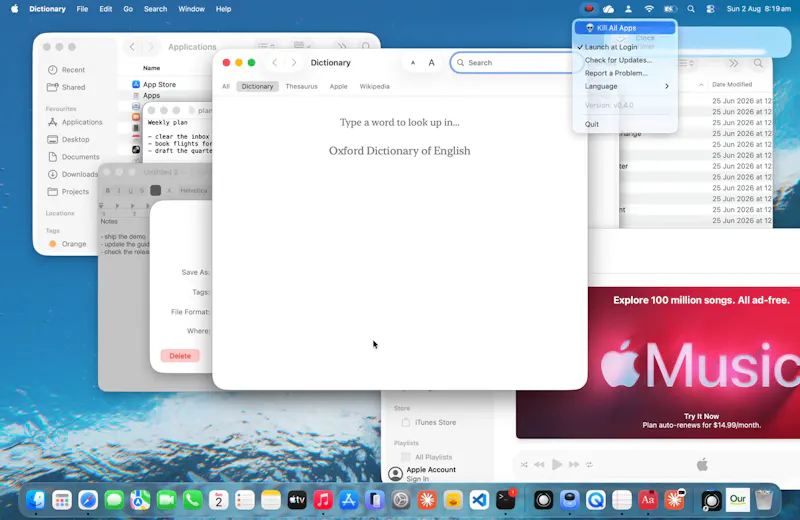Open Trash in the Dock
The width and height of the screenshot is (800, 520).
764,500
